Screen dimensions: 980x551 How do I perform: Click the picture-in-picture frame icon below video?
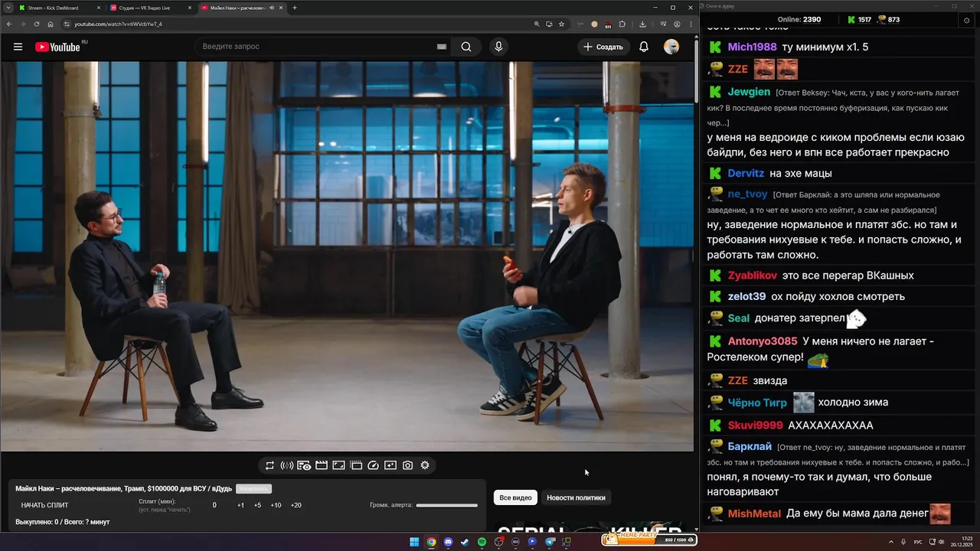pyautogui.click(x=338, y=465)
